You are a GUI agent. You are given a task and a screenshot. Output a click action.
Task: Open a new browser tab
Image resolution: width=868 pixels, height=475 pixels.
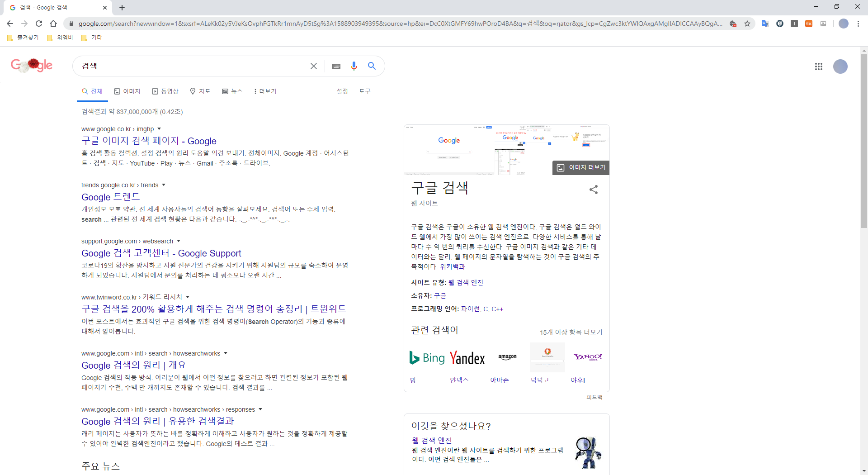(122, 8)
